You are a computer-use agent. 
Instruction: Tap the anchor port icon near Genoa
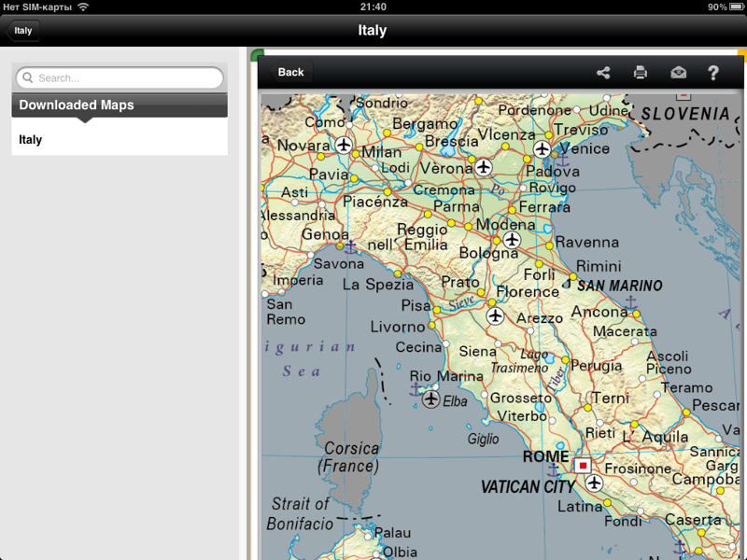point(351,247)
